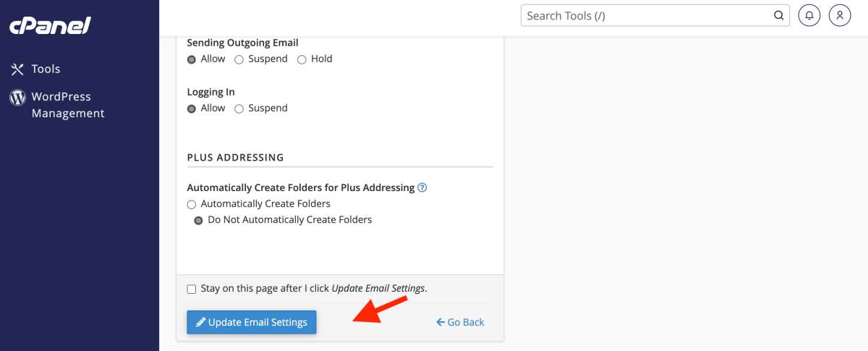Select Suspend for Sending Outgoing Email
The image size is (868, 351).
[x=239, y=59]
